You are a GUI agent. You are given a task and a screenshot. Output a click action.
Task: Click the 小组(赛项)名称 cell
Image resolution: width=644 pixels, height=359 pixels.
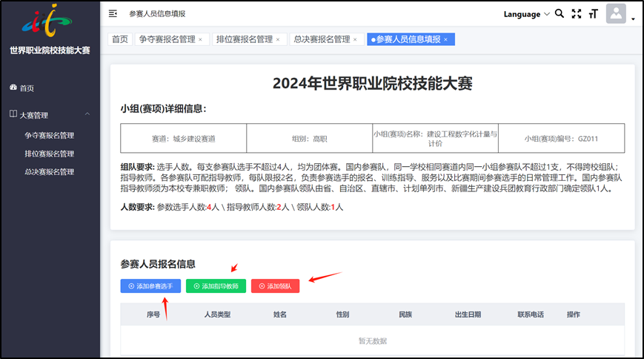click(x=435, y=139)
